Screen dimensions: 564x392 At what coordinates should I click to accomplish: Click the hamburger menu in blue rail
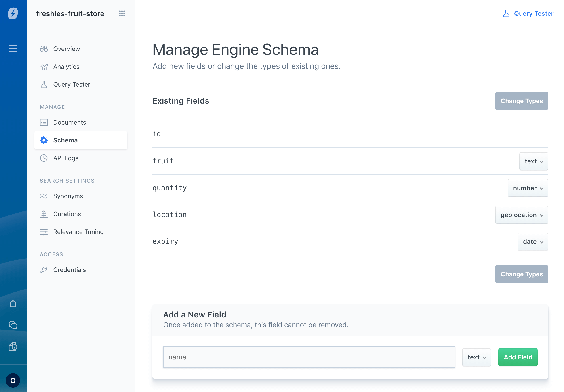coord(13,49)
